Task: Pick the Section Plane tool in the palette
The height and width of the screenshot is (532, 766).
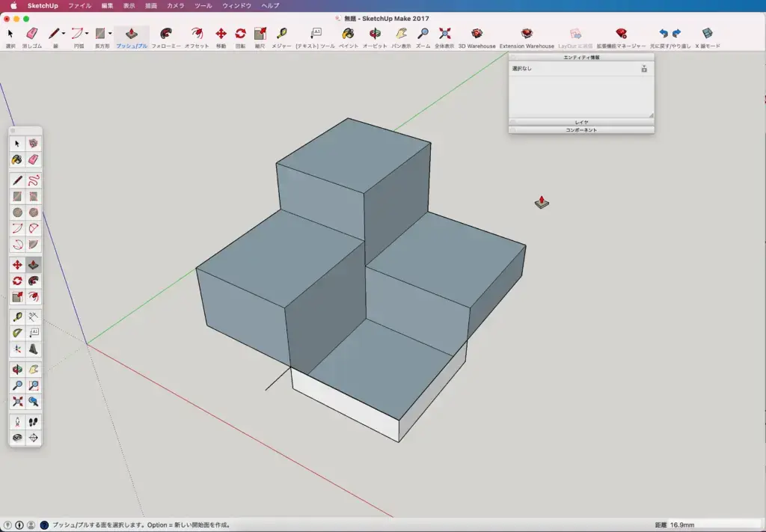Action: pos(33,438)
